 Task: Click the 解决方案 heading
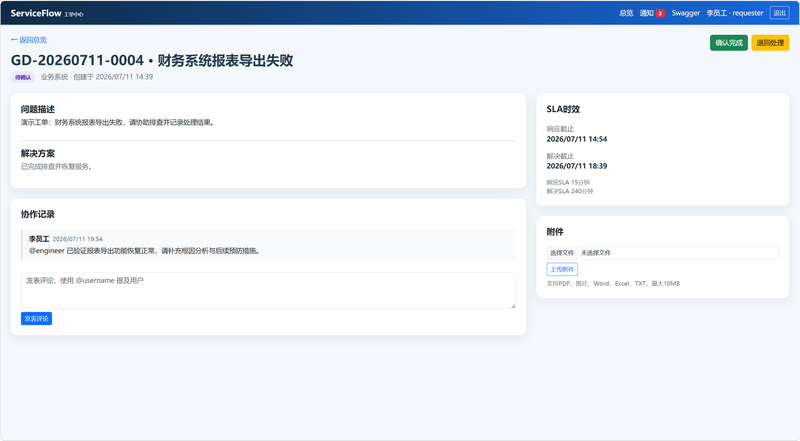[38, 153]
